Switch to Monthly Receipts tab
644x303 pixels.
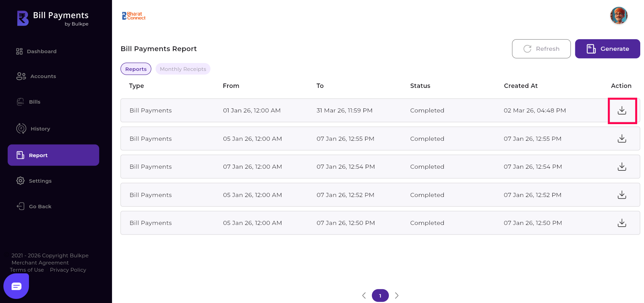(183, 69)
